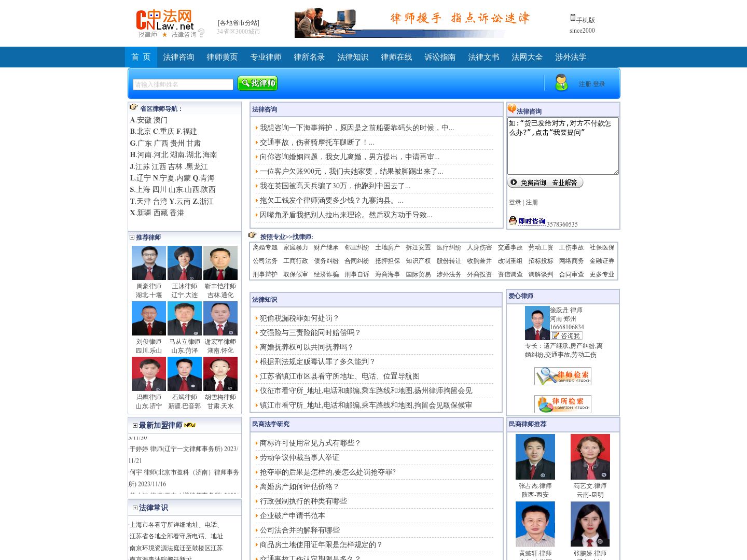Click the 上海 province link

click(x=143, y=190)
